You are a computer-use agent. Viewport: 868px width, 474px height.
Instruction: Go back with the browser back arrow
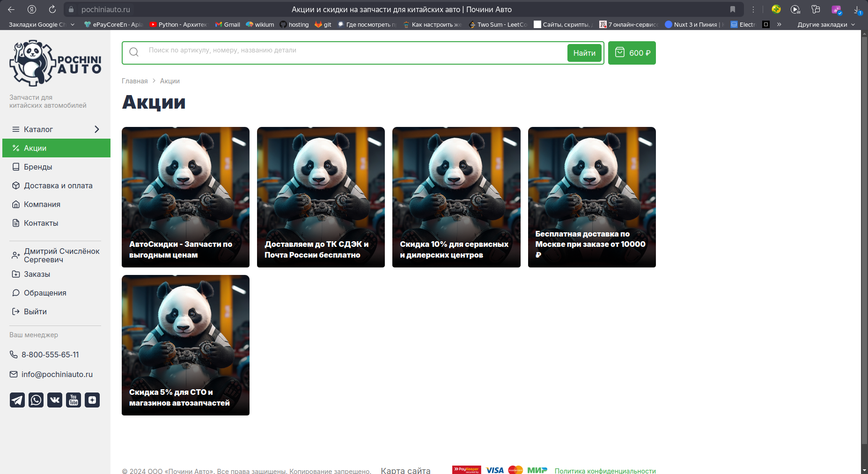(11, 9)
